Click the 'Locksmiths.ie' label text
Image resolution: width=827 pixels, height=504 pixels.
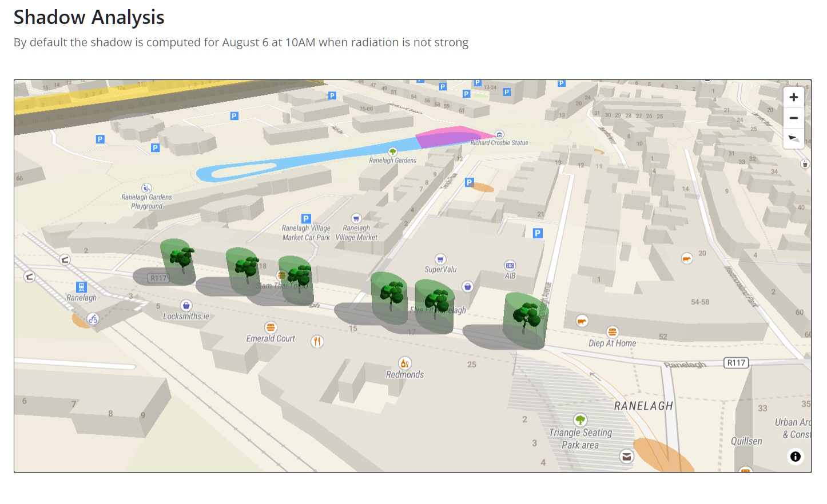[186, 317]
